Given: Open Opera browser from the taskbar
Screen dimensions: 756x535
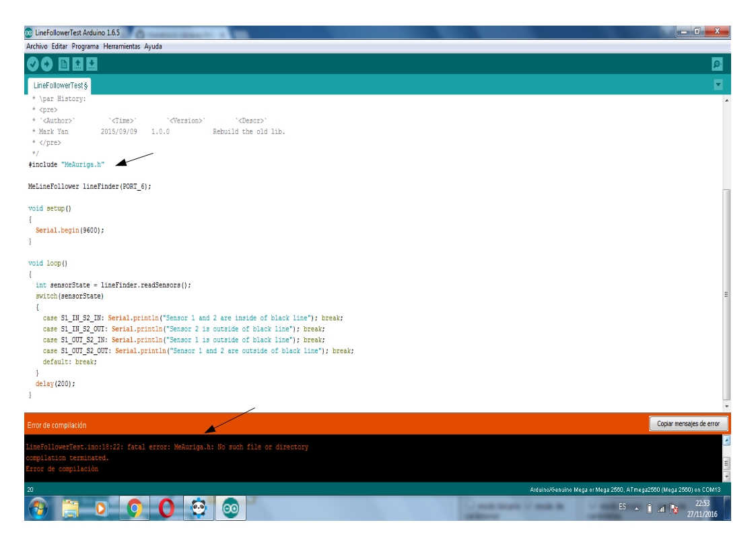Looking at the screenshot, I should point(166,509).
